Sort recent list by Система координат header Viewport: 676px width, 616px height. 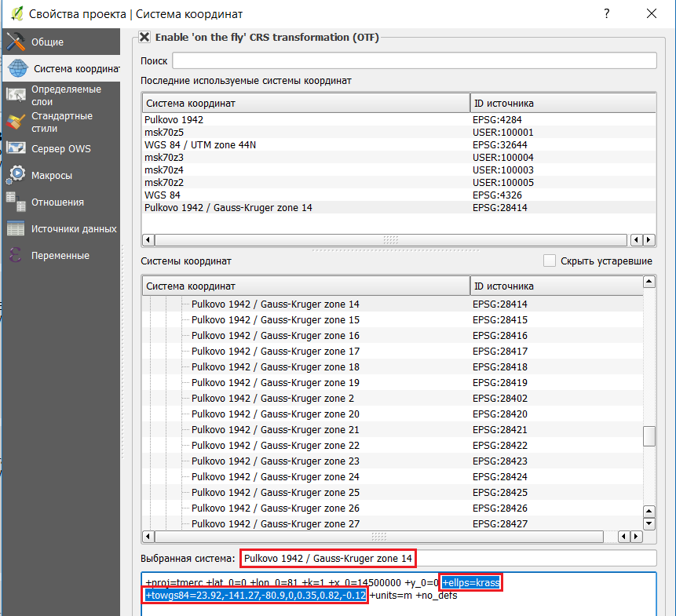pyautogui.click(x=305, y=104)
